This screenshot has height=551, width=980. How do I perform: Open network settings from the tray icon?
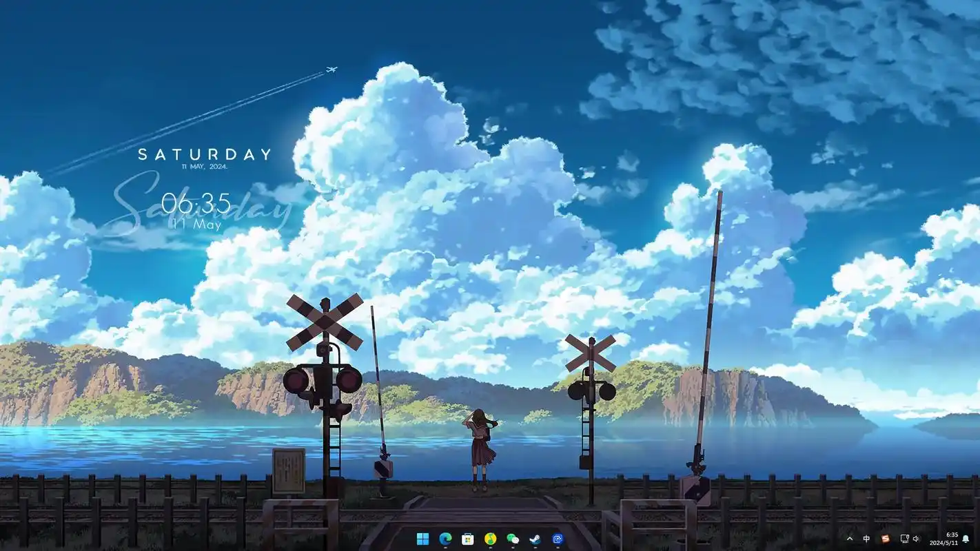point(904,539)
